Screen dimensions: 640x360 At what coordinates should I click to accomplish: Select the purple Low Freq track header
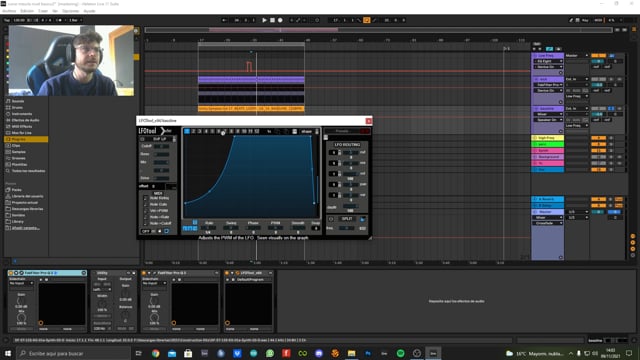pyautogui.click(x=548, y=55)
